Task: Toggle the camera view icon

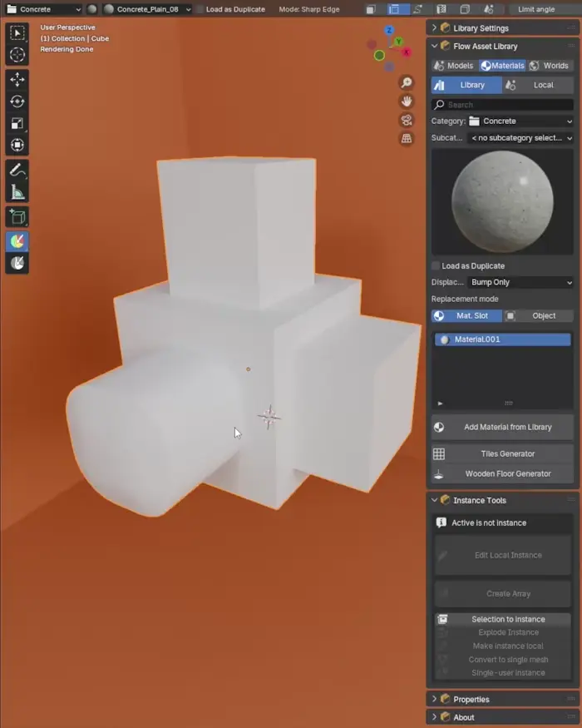Action: pos(407,120)
